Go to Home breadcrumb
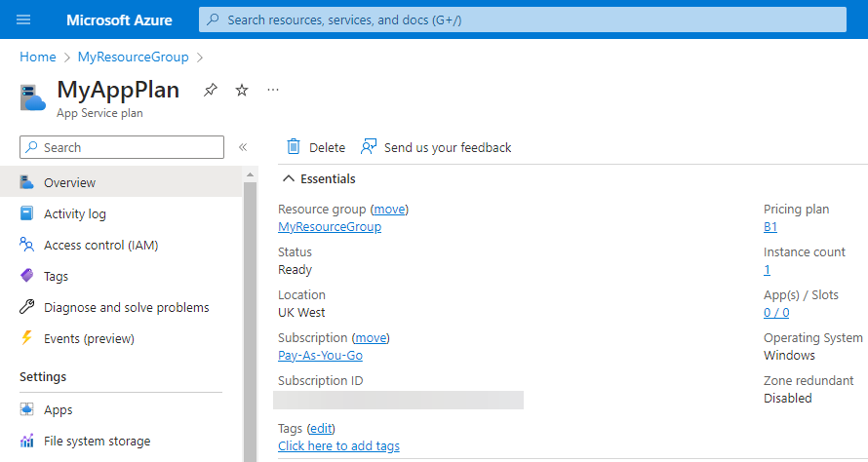The image size is (868, 462). [x=38, y=57]
